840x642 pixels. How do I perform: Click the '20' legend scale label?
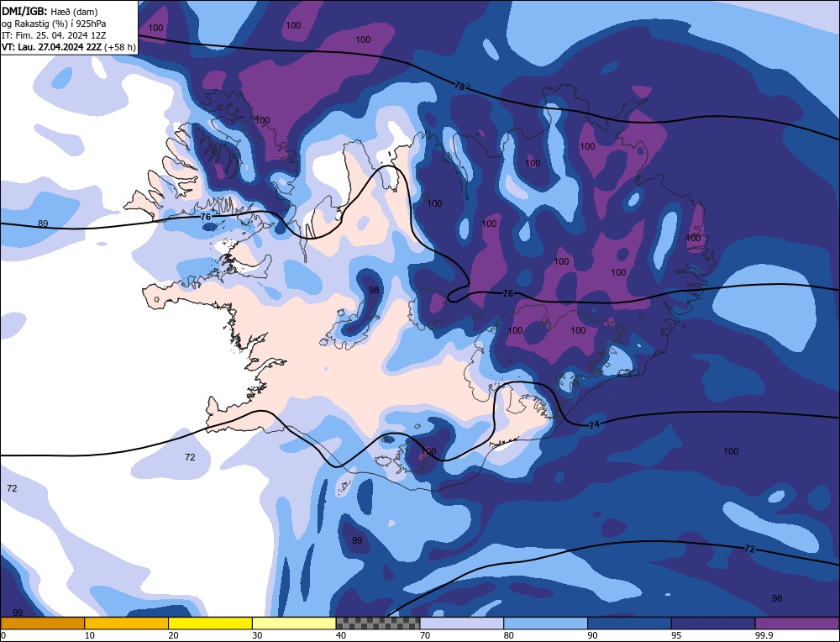(173, 635)
